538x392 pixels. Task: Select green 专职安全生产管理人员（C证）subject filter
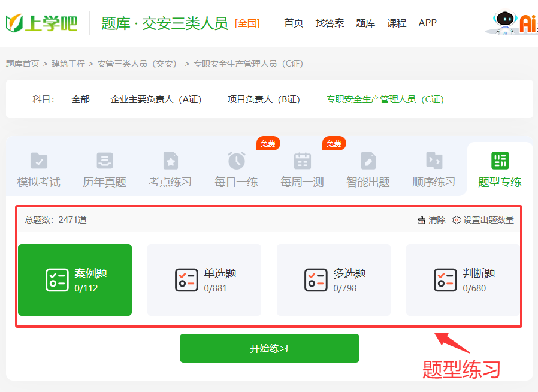pyautogui.click(x=386, y=99)
